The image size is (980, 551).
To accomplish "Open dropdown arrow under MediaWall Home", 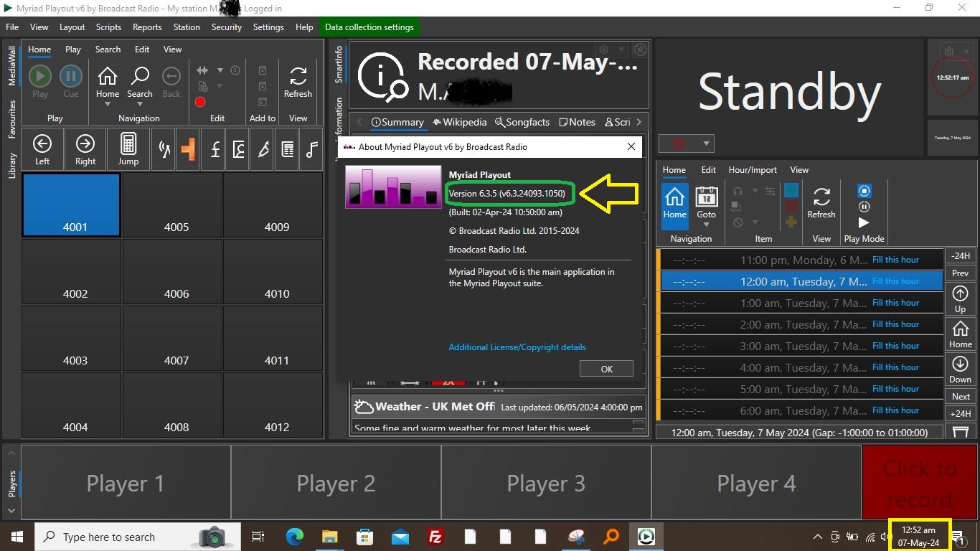I will pos(108,104).
